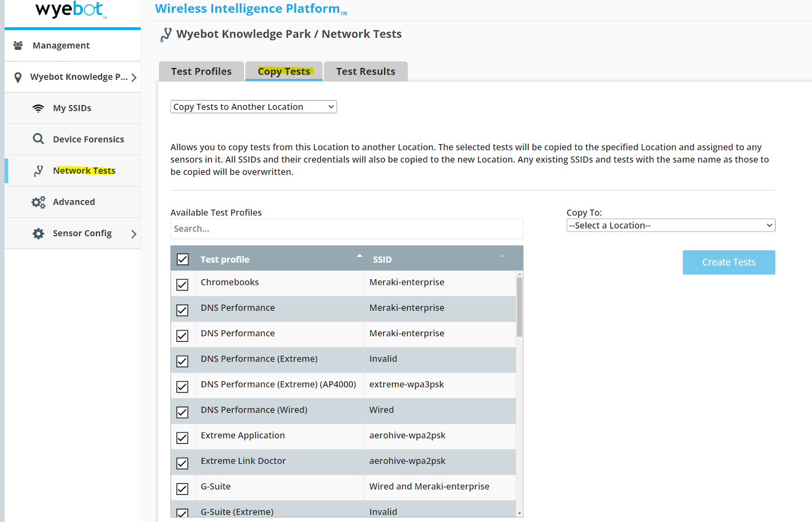Uncheck the G-Suite row checkbox
Viewport: 812px width, 522px height.
[182, 489]
